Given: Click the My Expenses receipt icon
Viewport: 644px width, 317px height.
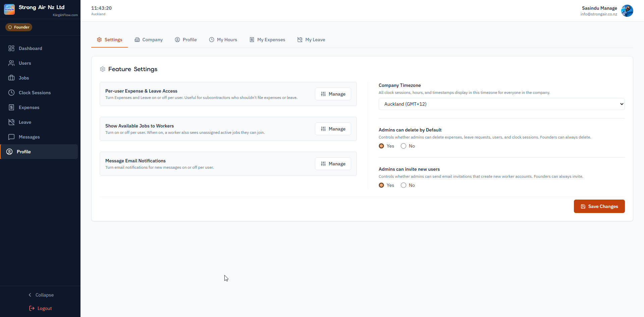Looking at the screenshot, I should [252, 40].
